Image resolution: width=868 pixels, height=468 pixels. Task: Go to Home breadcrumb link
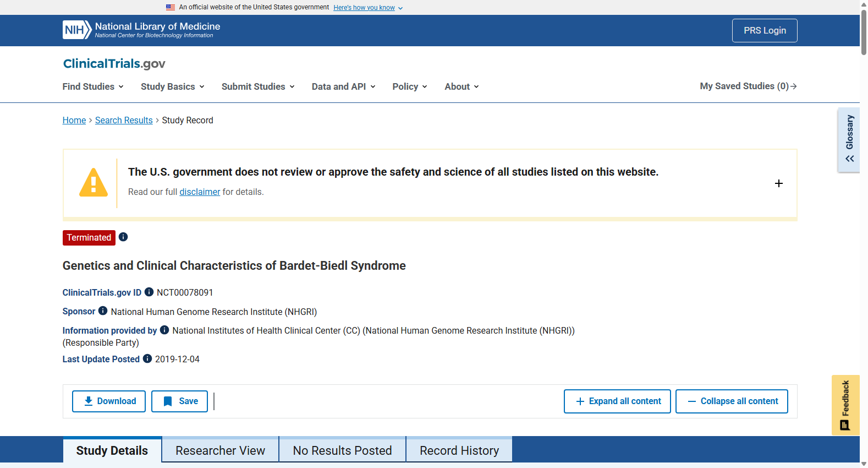click(74, 120)
